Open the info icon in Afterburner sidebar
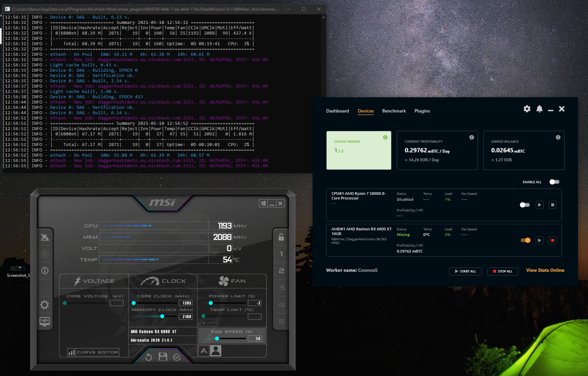588x376 pixels. tap(45, 271)
